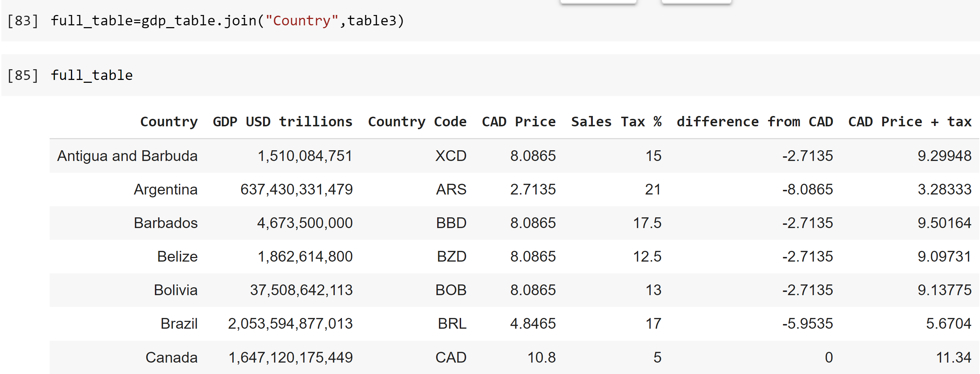The width and height of the screenshot is (980, 374).
Task: Click the GDP USD trillions column header
Action: pyautogui.click(x=282, y=122)
